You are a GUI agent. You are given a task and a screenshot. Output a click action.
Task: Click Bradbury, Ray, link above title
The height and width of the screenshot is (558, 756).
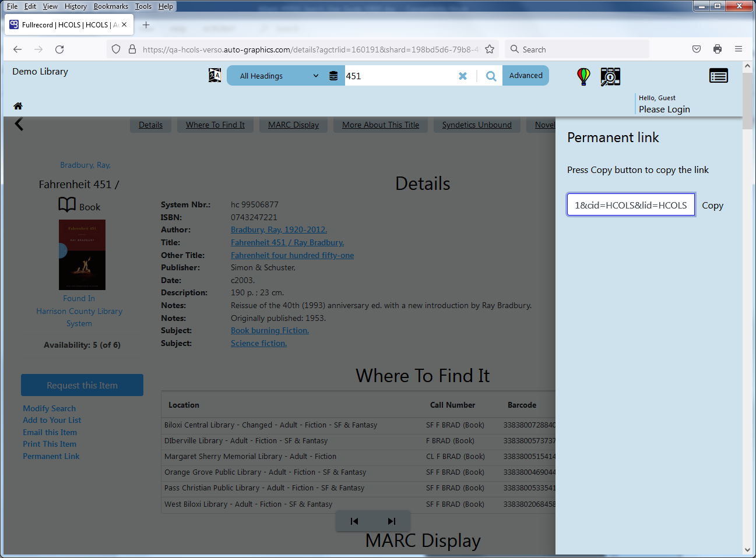point(85,165)
